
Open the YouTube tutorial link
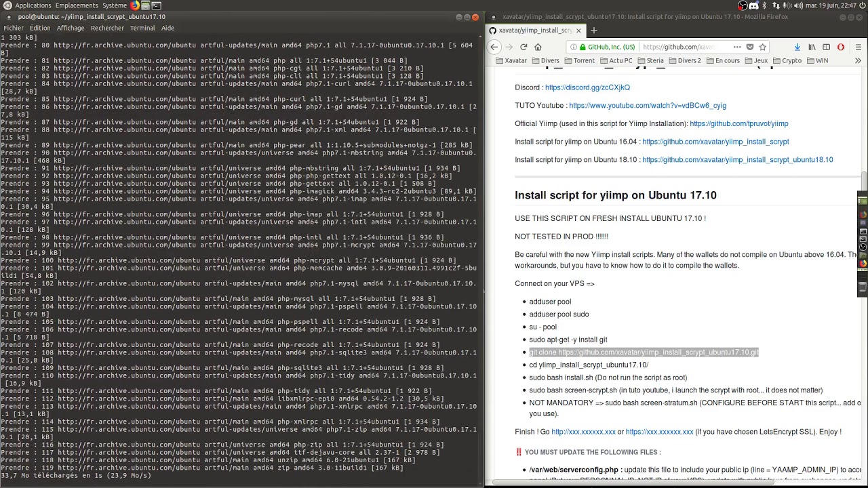(x=648, y=106)
